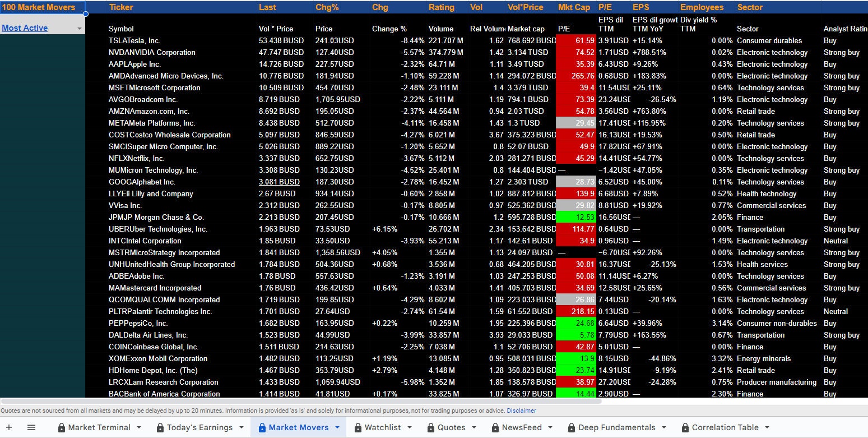
Task: Open the all sheets list icon
Action: tap(31, 427)
